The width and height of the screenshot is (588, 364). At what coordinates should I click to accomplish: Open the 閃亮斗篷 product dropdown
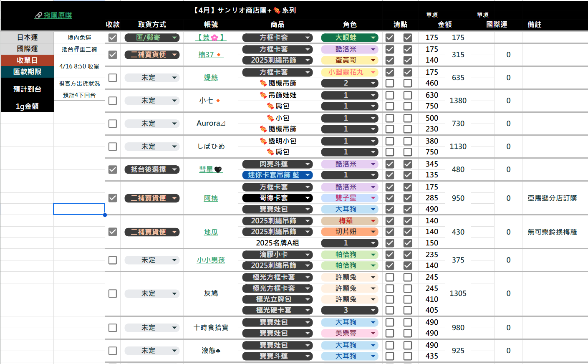point(278,164)
